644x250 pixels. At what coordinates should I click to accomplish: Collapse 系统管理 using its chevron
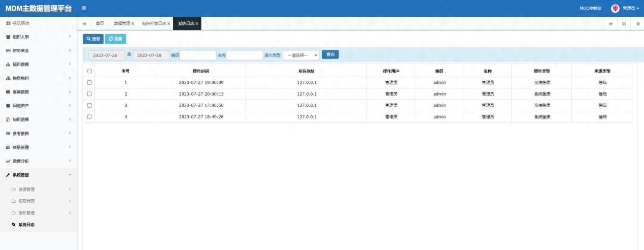tap(70, 175)
